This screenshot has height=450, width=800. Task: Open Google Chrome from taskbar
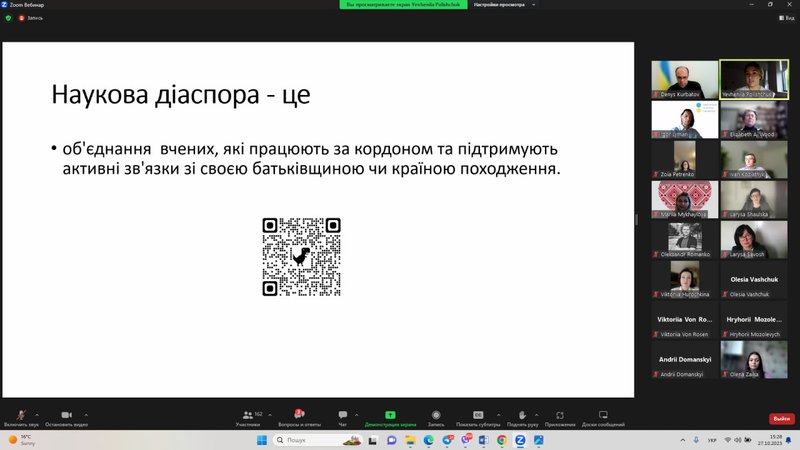tap(502, 440)
